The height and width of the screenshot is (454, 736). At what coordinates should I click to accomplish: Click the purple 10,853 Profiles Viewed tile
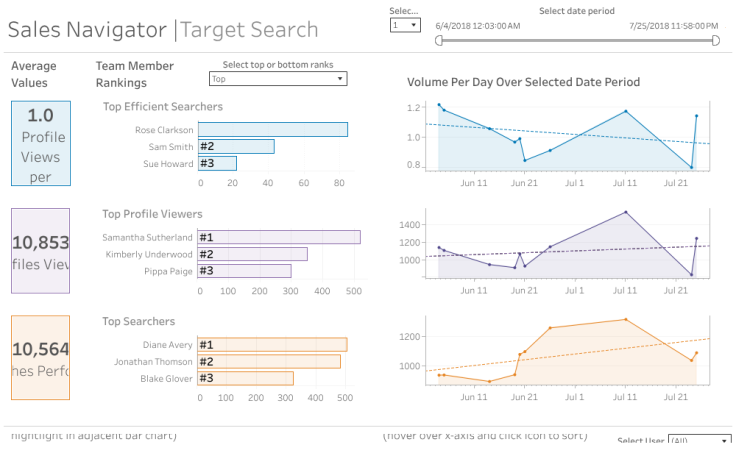41,251
